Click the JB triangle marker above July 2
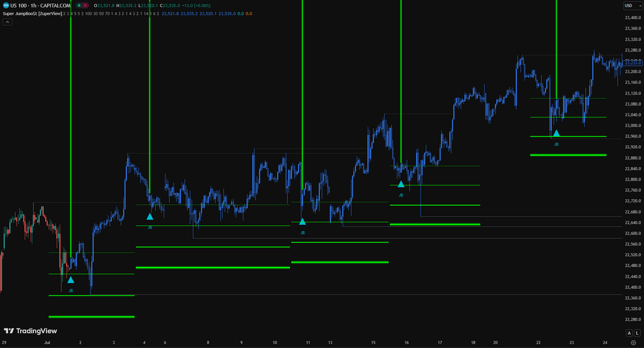This screenshot has height=348, width=644. pyautogui.click(x=70, y=280)
